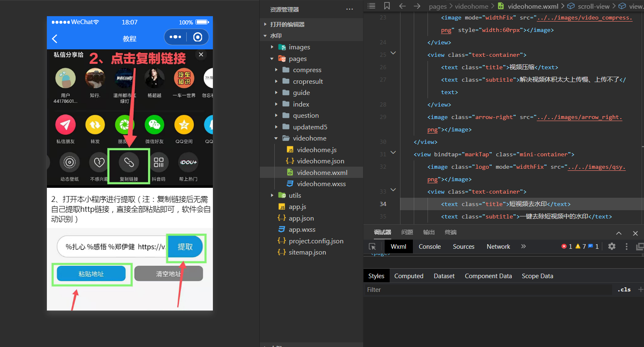Click the back arrow in the simulator header
Image resolution: width=644 pixels, height=347 pixels.
coord(55,39)
